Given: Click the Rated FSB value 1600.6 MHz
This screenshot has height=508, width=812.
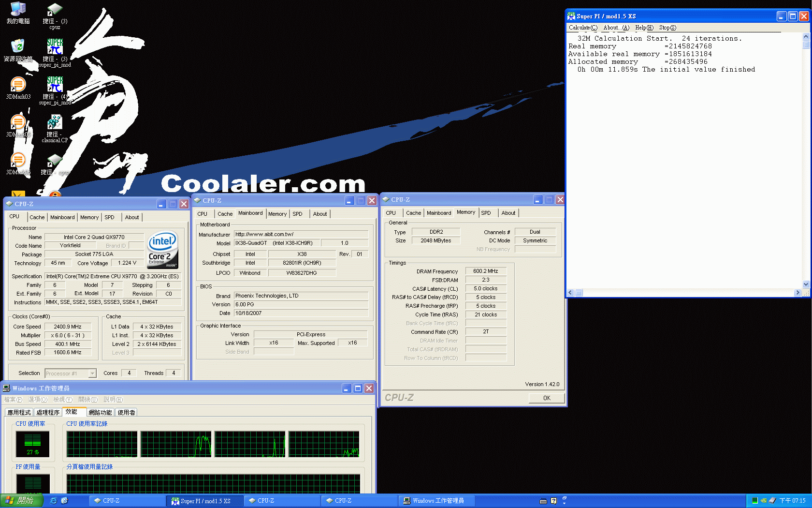Looking at the screenshot, I should coord(67,352).
